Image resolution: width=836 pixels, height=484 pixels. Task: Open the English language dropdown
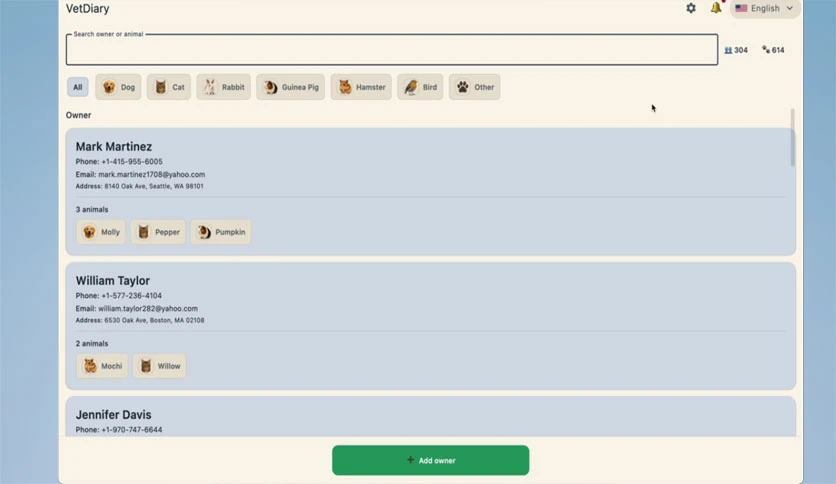tap(765, 8)
